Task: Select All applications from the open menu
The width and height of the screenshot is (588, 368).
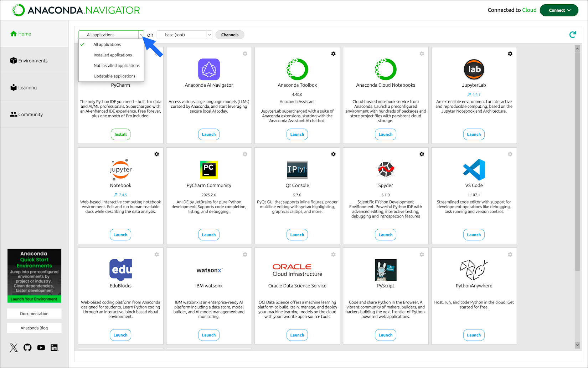Action: [x=107, y=44]
